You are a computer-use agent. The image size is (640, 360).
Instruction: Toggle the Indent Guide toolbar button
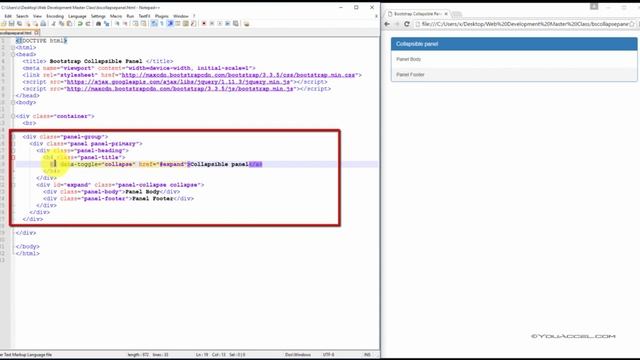tap(169, 24)
